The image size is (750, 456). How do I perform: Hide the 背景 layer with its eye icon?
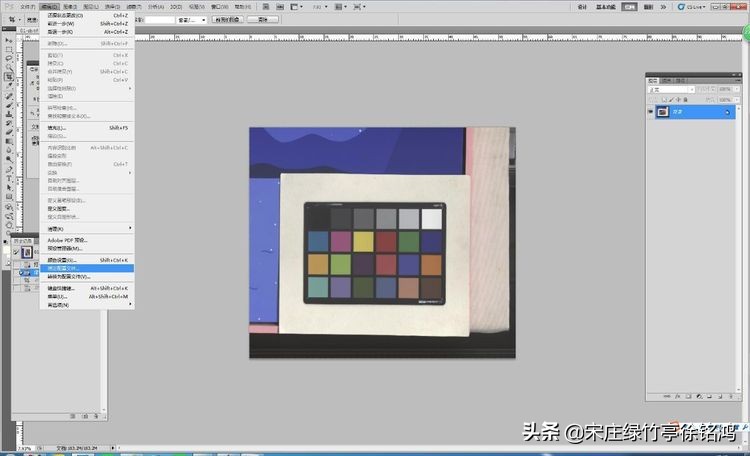[x=650, y=112]
